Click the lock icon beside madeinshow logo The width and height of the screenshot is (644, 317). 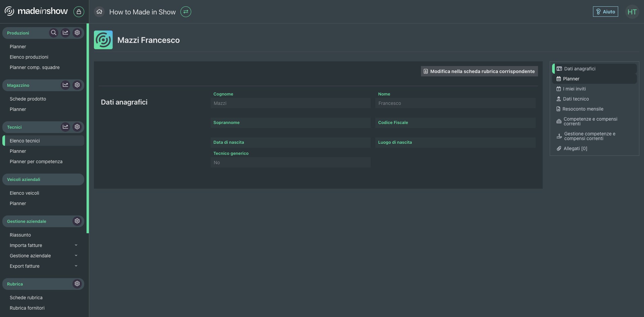point(79,12)
